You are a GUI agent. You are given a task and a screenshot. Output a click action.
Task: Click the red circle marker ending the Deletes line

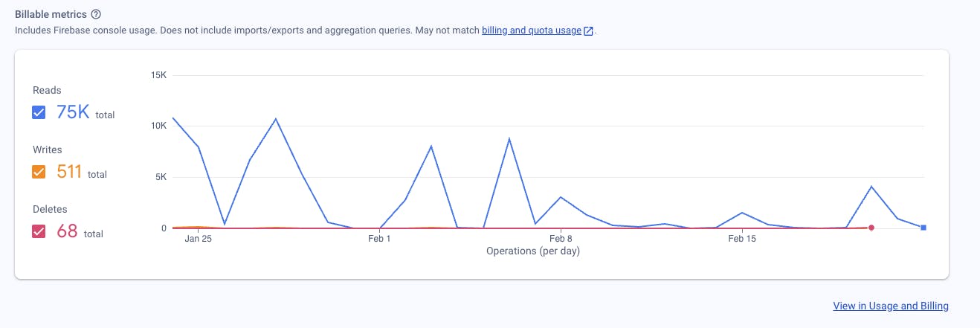[871, 228]
